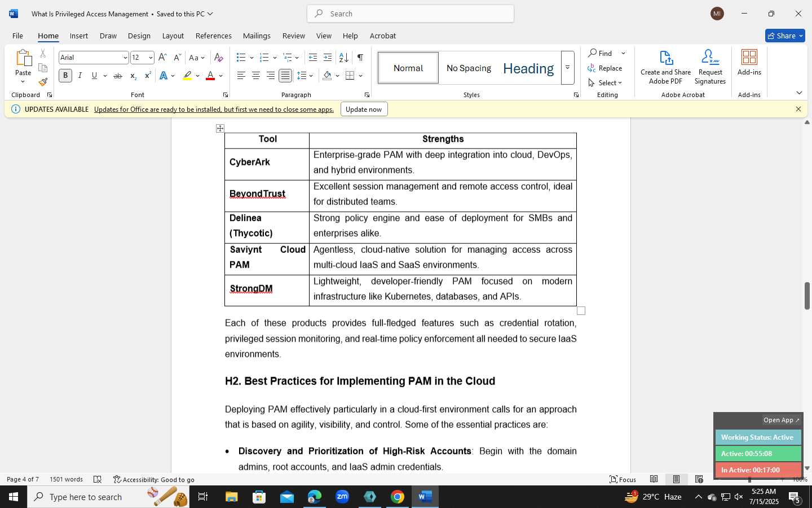
Task: Apply the yellow text highlight color
Action: point(188,76)
